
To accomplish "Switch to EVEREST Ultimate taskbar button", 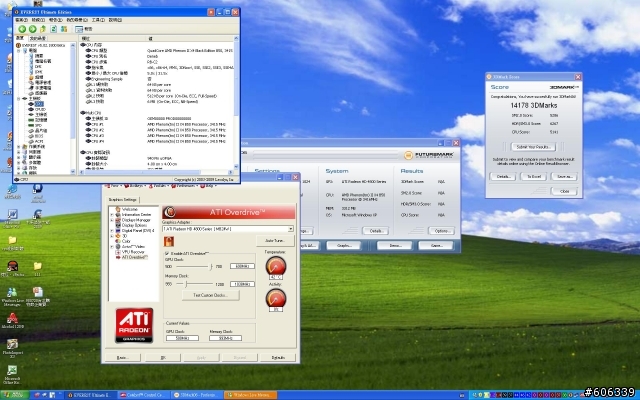I will [x=91, y=395].
